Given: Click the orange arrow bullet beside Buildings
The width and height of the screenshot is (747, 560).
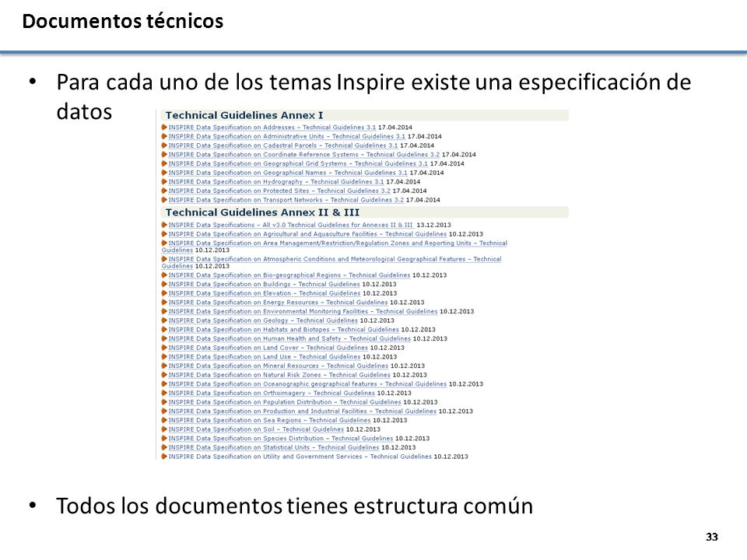Looking at the screenshot, I should pos(164,284).
